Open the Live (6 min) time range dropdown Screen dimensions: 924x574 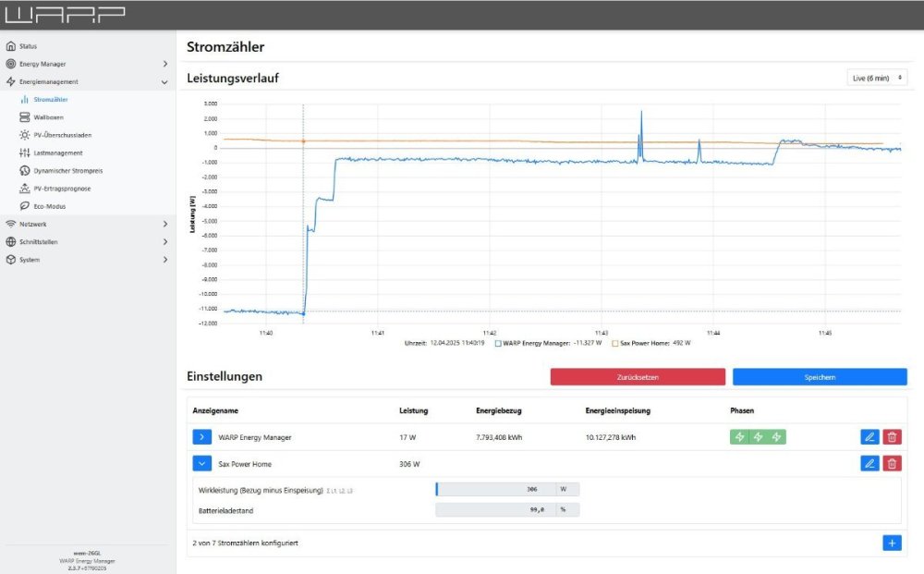point(877,79)
